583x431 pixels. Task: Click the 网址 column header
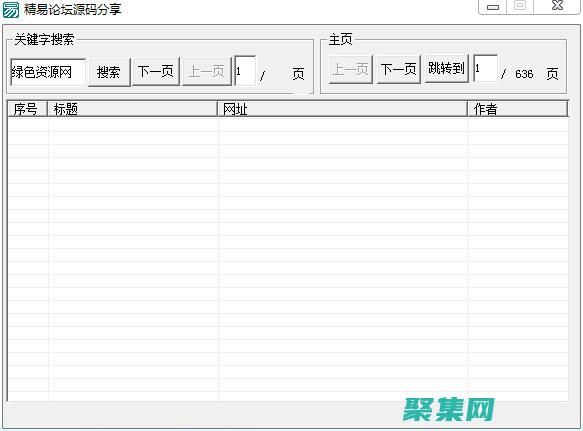click(342, 109)
